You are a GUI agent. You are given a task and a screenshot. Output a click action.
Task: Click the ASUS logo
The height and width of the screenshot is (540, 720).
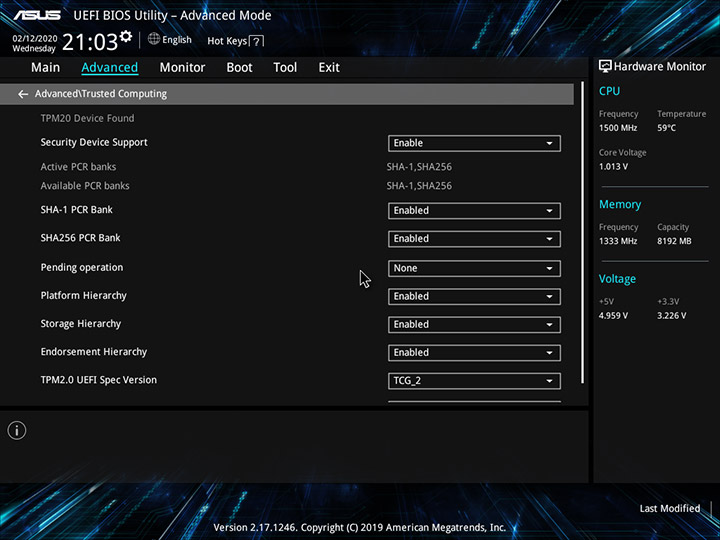pos(39,15)
